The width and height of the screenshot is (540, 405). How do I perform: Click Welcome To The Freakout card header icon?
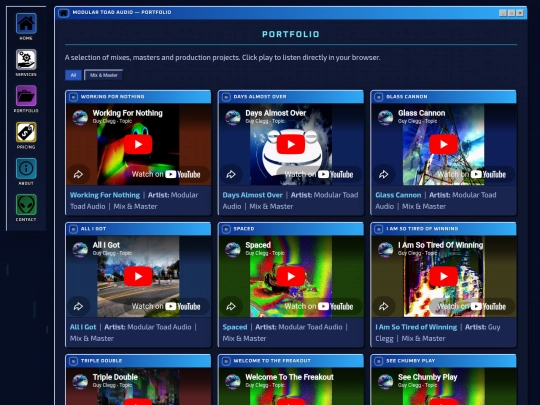[226, 361]
